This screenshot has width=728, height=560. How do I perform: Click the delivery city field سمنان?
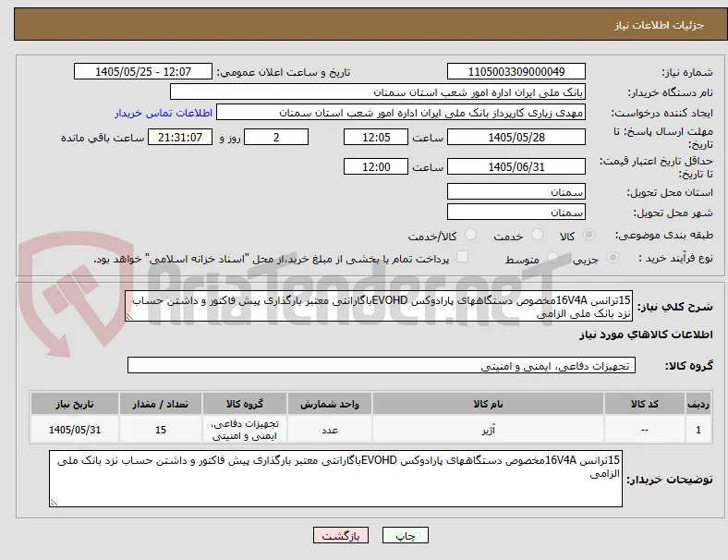tap(516, 213)
